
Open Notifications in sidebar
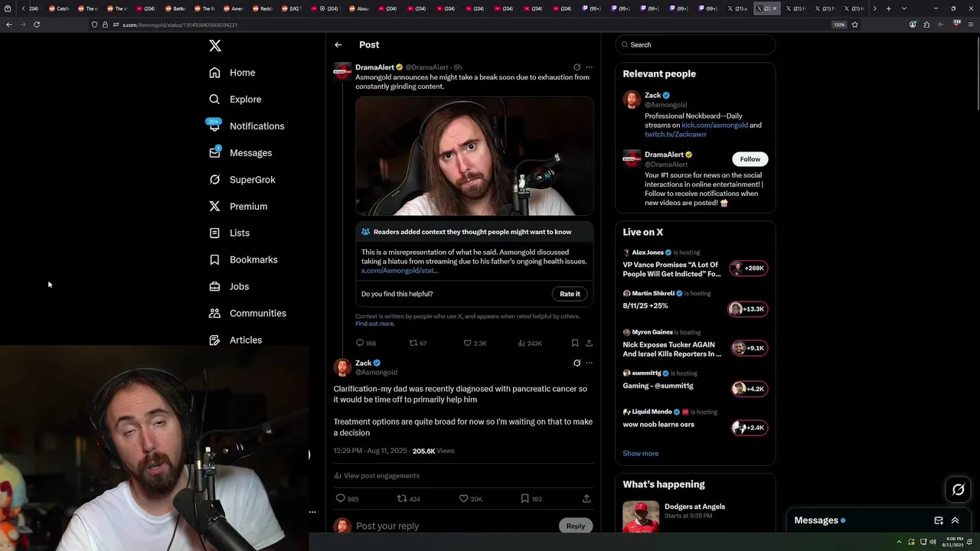click(x=246, y=126)
